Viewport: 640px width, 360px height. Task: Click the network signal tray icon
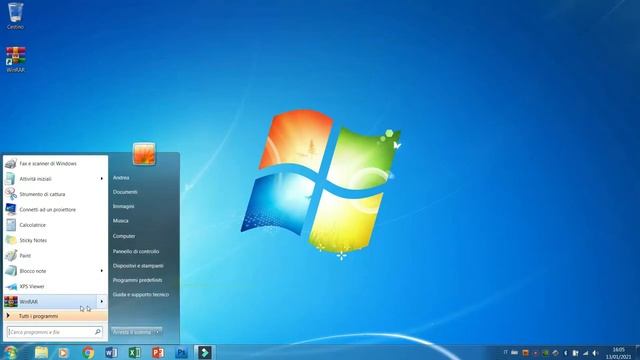586,353
